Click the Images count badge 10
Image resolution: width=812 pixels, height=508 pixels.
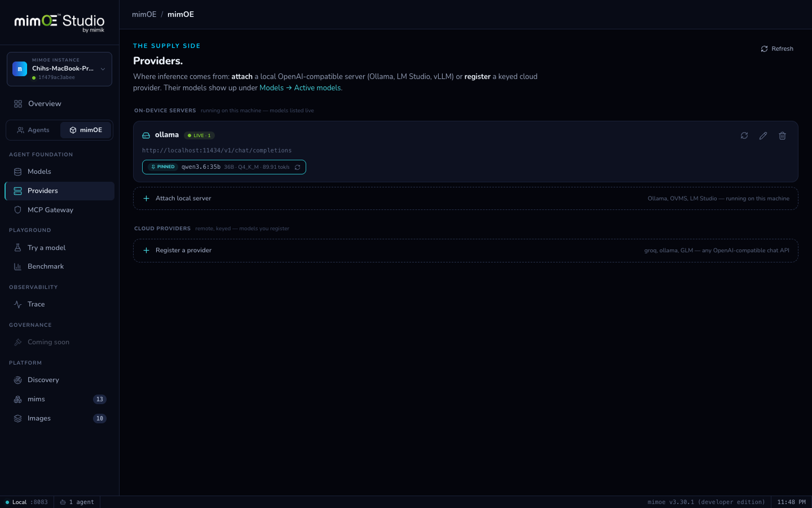pyautogui.click(x=100, y=418)
